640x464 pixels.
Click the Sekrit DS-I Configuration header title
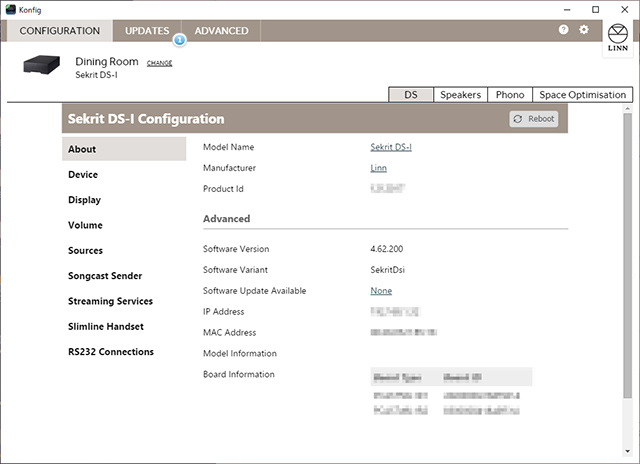(146, 119)
